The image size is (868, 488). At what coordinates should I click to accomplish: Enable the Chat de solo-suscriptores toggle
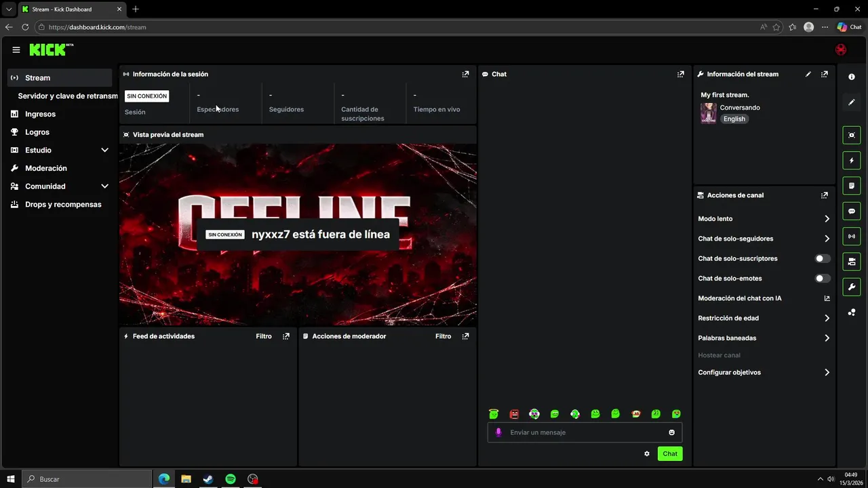click(x=823, y=259)
